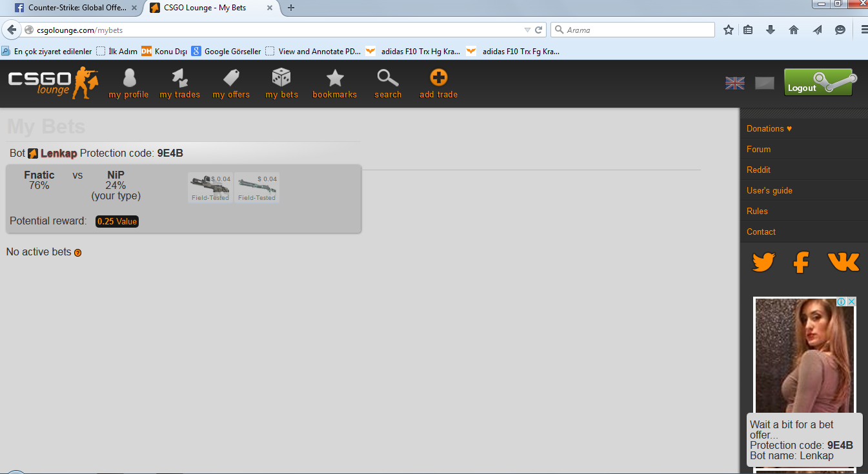Open the Twitter bird icon in sidebar
Viewport: 868px width, 474px height.
(x=763, y=262)
